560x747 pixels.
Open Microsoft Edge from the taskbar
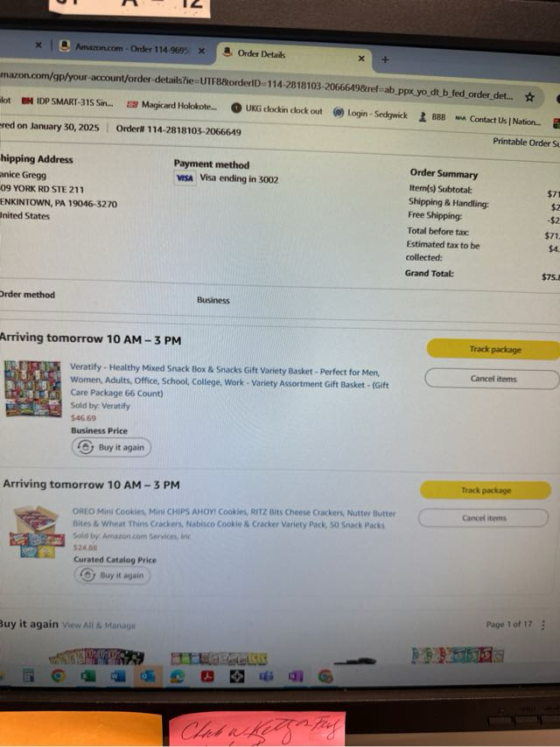(178, 676)
